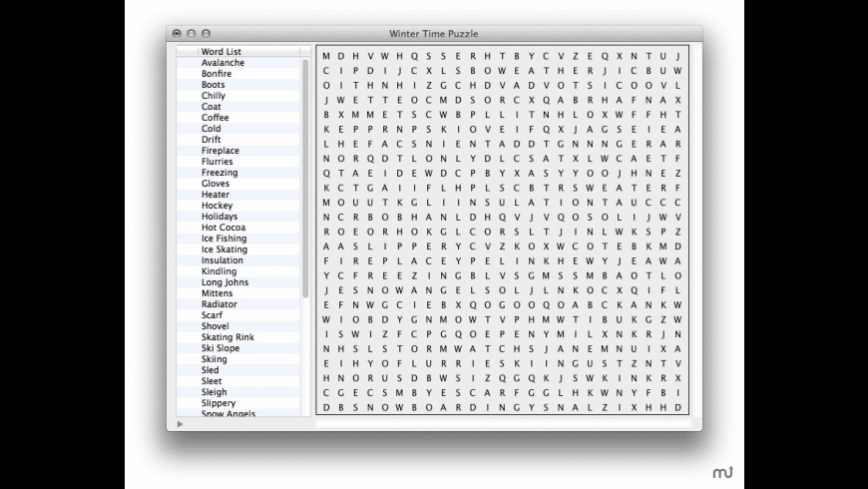Select Gloves in the word list
The height and width of the screenshot is (489, 868).
238,184
